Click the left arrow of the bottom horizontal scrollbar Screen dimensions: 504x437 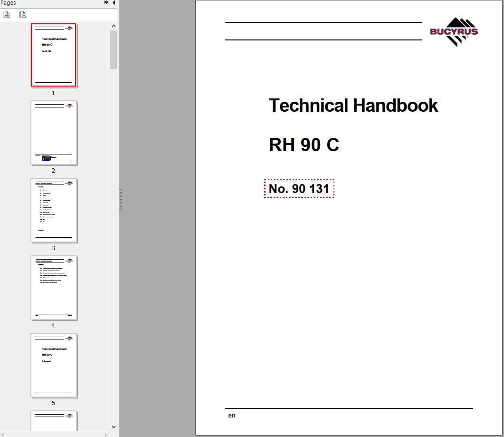(x=3, y=434)
